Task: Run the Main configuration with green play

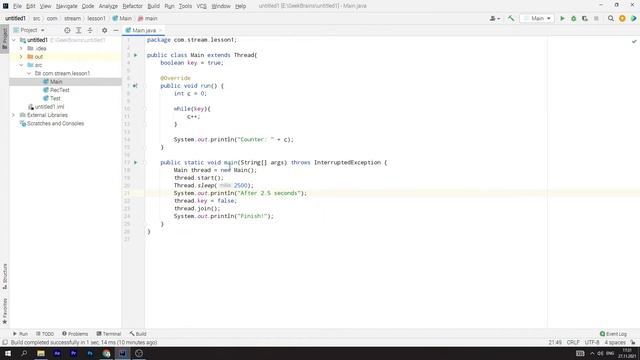Action: (x=562, y=18)
